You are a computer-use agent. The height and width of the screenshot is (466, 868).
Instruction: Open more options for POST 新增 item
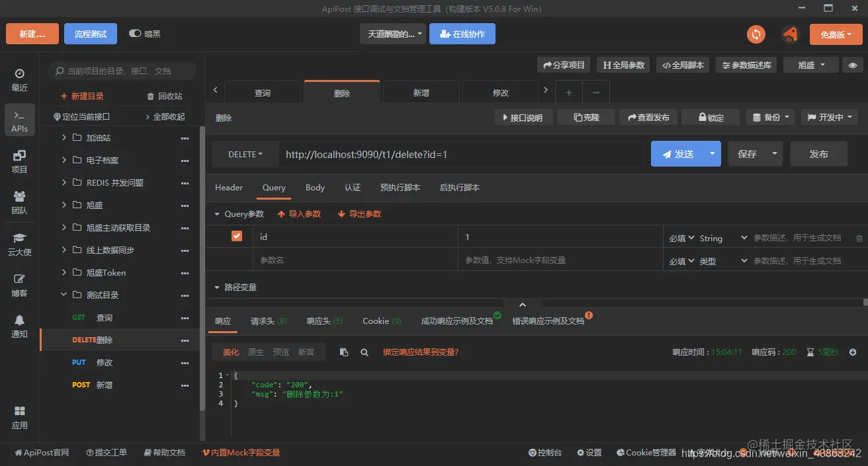(x=185, y=385)
